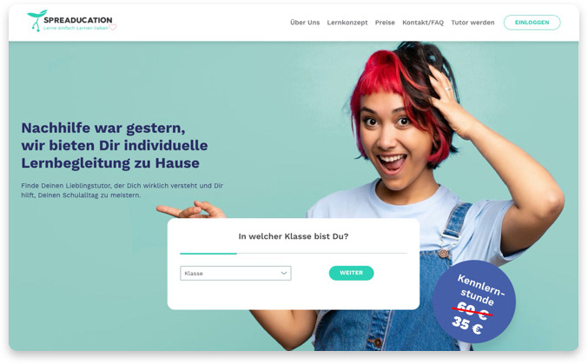Click the headline Nachhilfe war gestern
The width and height of the screenshot is (588, 364).
pos(103,128)
